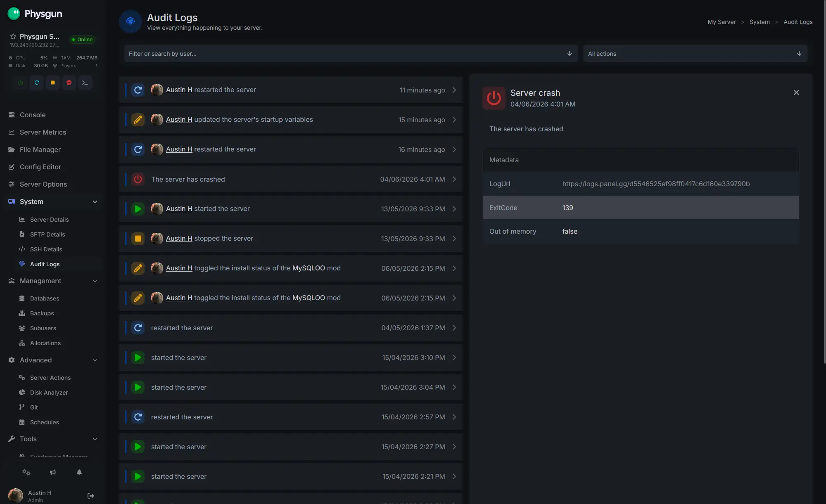This screenshot has height=504, width=826.
Task: Open the bottom settings gears icon
Action: tap(26, 472)
